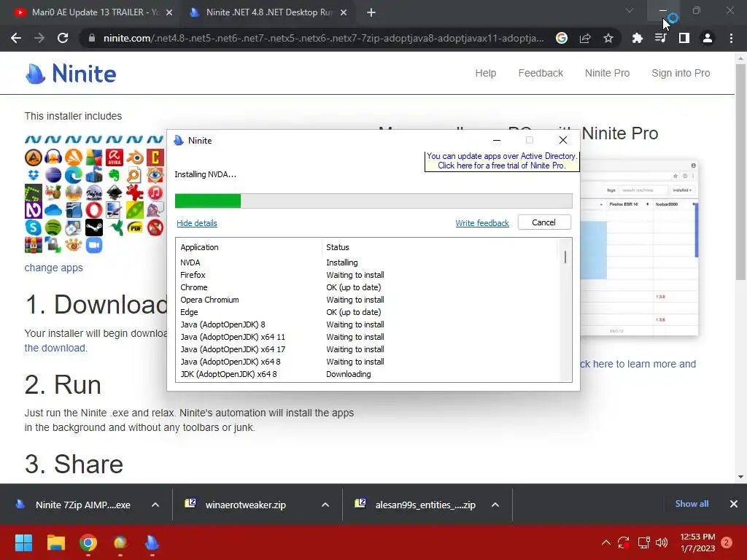Open Chrome three-dot menu

click(x=731, y=38)
